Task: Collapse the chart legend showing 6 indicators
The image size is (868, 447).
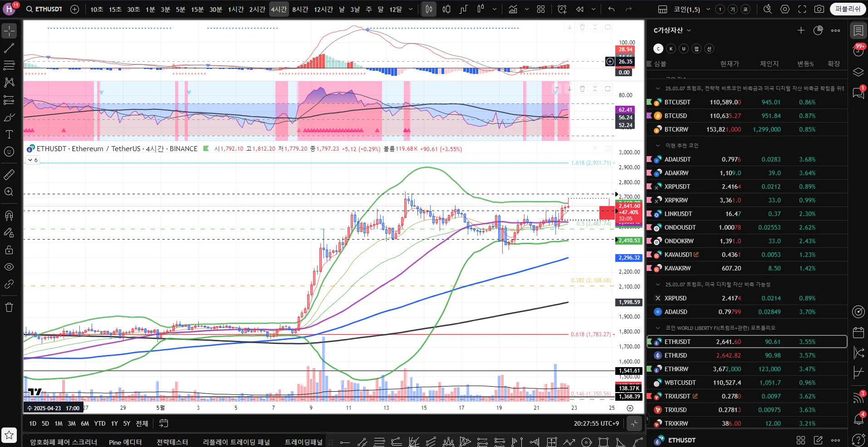Action: coord(33,160)
